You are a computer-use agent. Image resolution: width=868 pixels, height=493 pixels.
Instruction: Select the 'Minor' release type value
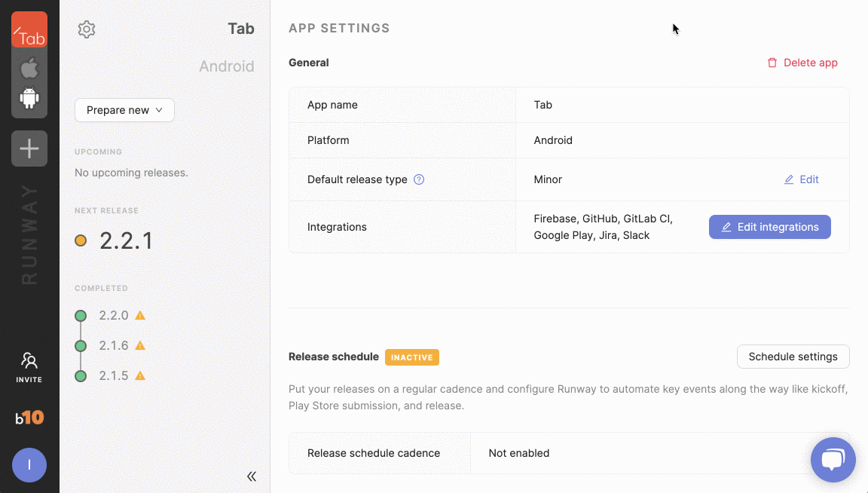[x=548, y=179]
